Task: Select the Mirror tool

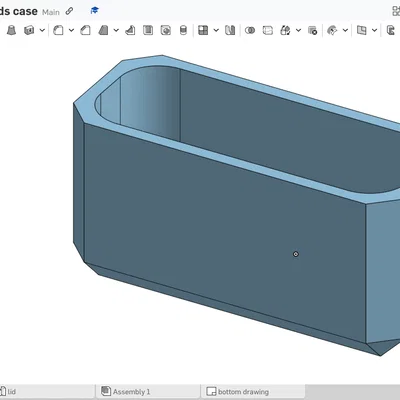Action: coord(230,30)
